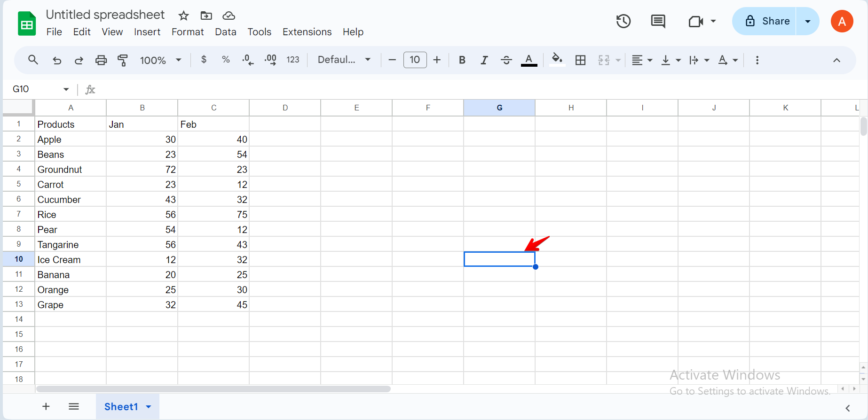This screenshot has height=420, width=868.
Task: Open the comments panel icon
Action: point(657,21)
